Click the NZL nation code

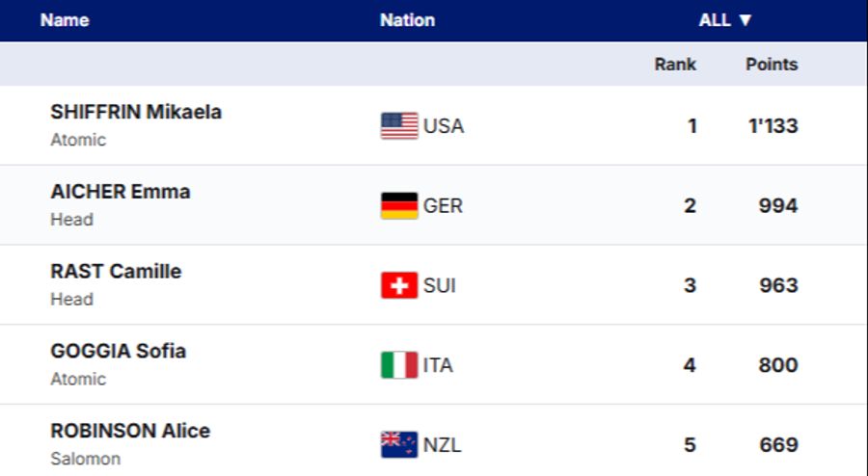pyautogui.click(x=443, y=445)
